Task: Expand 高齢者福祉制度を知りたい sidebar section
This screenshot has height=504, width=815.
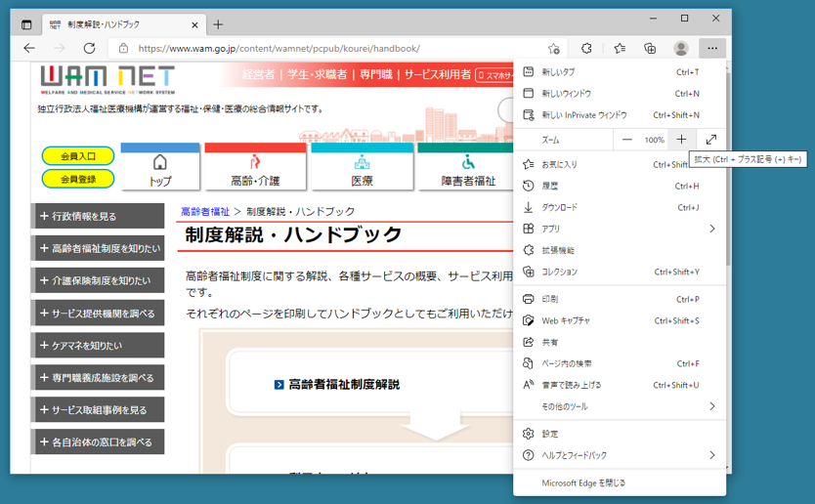Action: point(98,248)
